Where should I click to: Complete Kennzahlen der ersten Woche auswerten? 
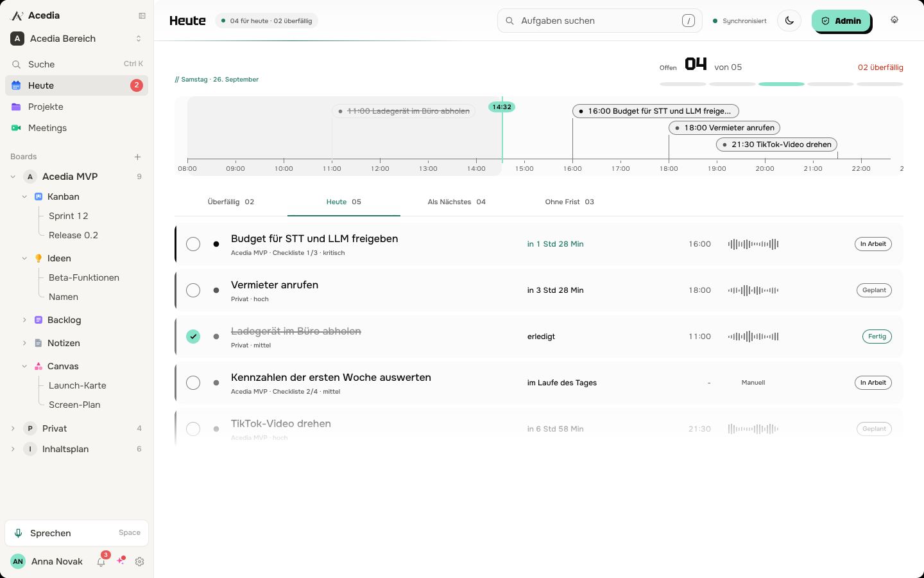pyautogui.click(x=193, y=383)
